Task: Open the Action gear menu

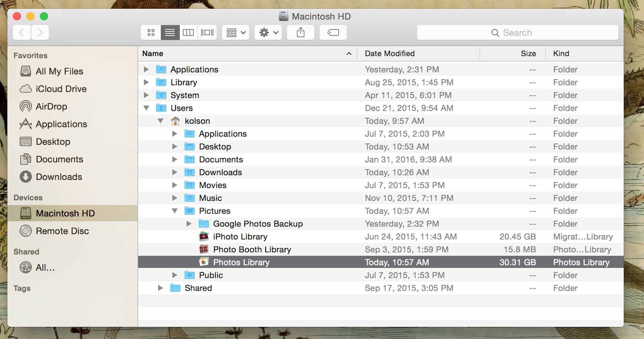Action: click(268, 33)
